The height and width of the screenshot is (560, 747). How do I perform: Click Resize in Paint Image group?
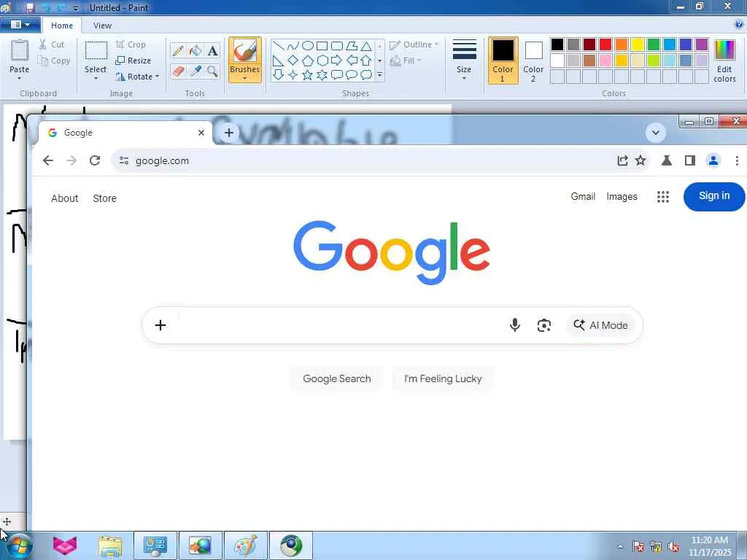pyautogui.click(x=133, y=61)
